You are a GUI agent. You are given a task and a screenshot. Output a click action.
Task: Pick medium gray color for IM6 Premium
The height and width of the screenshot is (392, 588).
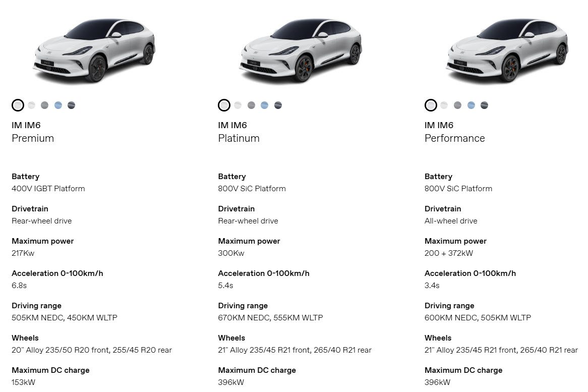point(44,105)
